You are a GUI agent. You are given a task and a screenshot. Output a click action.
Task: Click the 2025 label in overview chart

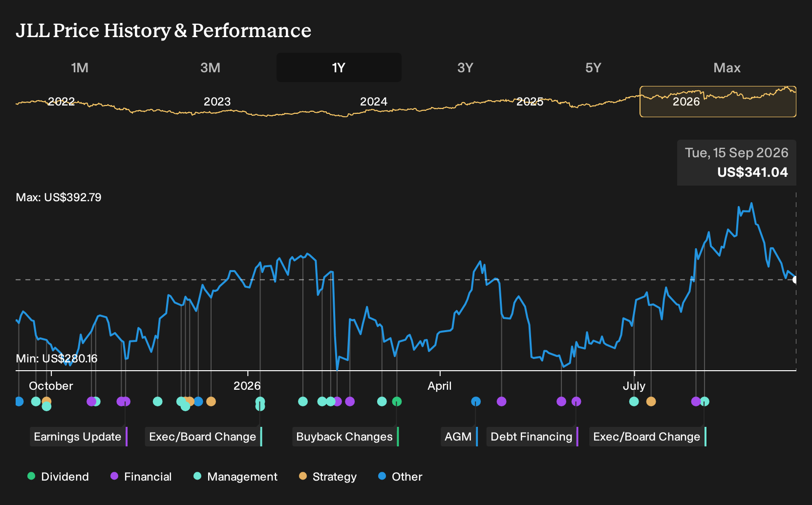[530, 102]
